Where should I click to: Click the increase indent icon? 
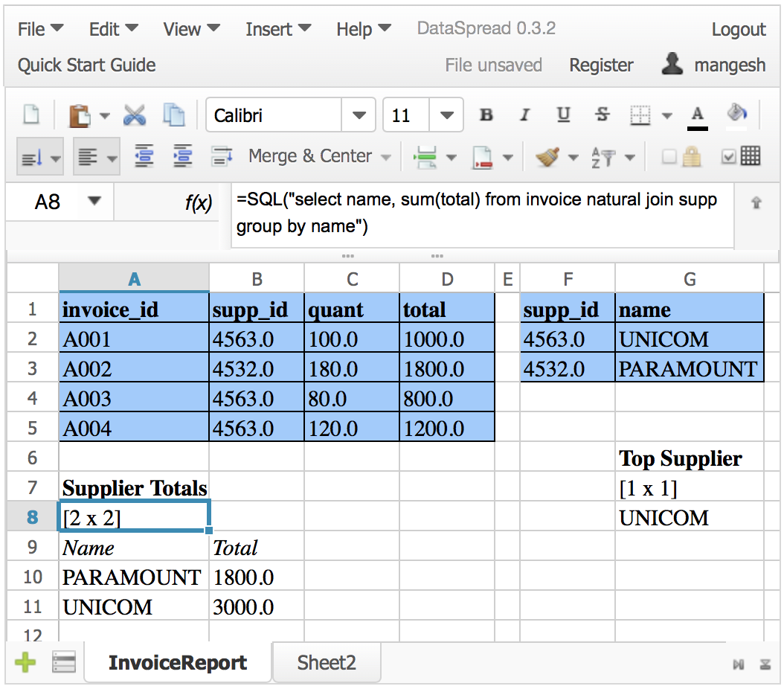click(182, 156)
